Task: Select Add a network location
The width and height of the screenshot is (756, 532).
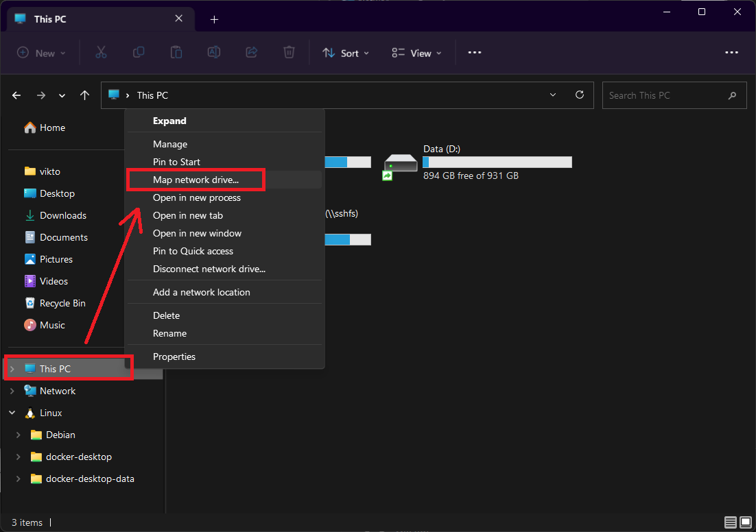Action: tap(225, 292)
